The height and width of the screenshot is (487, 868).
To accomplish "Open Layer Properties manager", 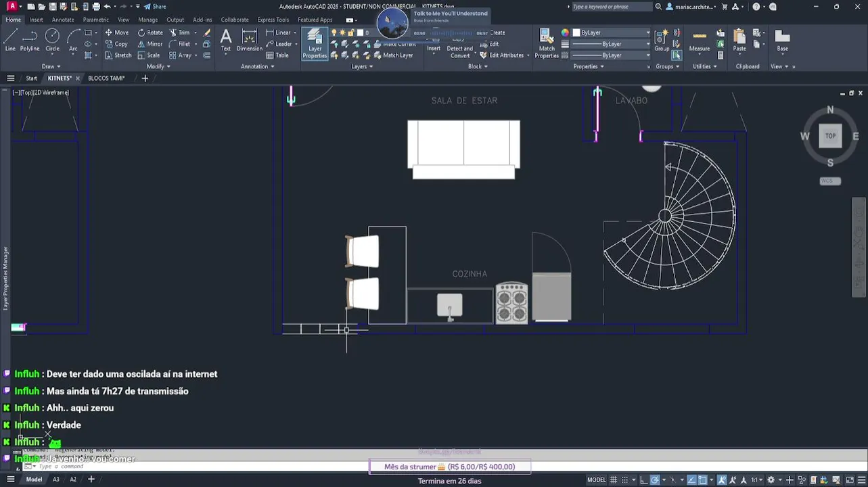I will pos(315,43).
